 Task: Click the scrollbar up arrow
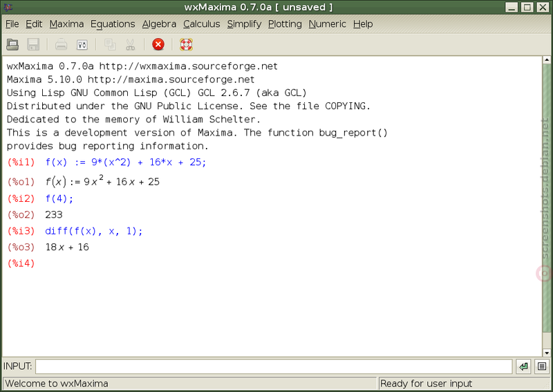[547, 59]
